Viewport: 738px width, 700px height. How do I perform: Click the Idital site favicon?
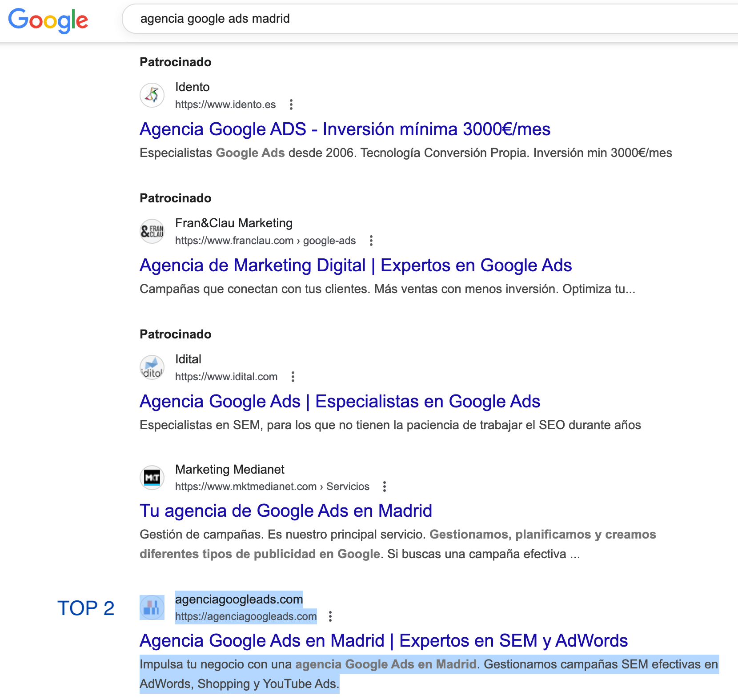[x=152, y=367]
